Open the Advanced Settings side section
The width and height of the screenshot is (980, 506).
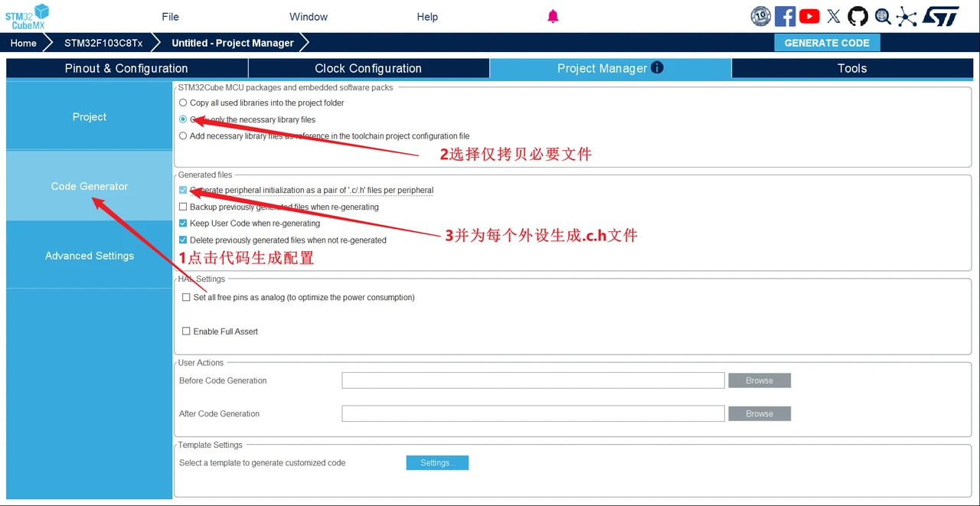(x=90, y=256)
